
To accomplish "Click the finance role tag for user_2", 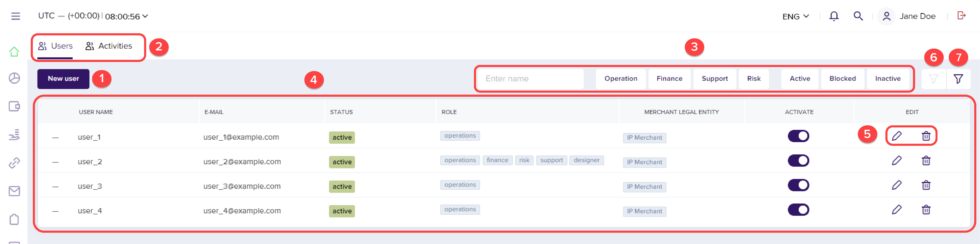I will pyautogui.click(x=497, y=160).
